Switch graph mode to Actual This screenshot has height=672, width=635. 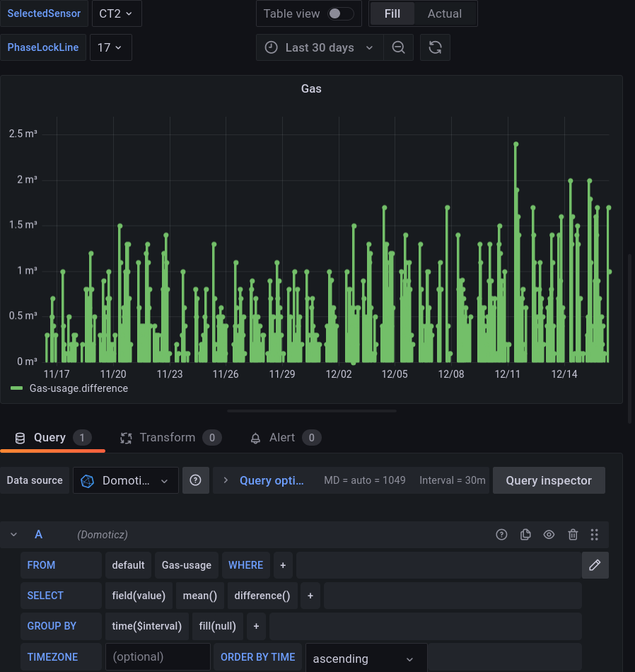pyautogui.click(x=444, y=13)
